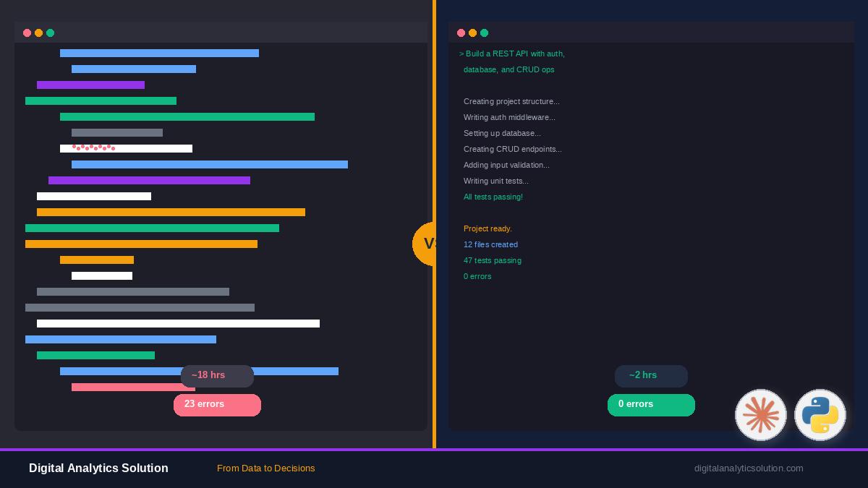The height and width of the screenshot is (488, 868).
Task: Click the "All tests passing!" terminal line
Action: [493, 197]
